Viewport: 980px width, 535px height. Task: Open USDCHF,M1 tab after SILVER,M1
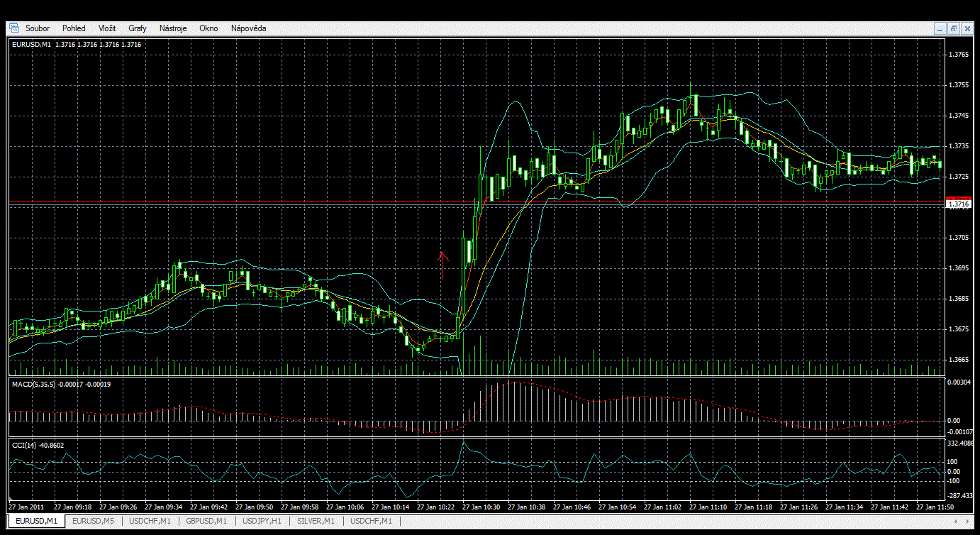coord(371,522)
